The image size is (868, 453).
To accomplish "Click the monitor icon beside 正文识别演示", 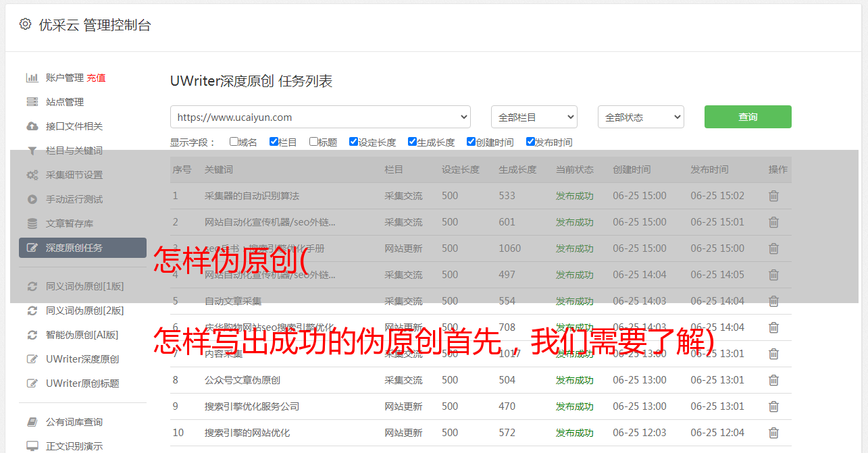I will (x=32, y=446).
